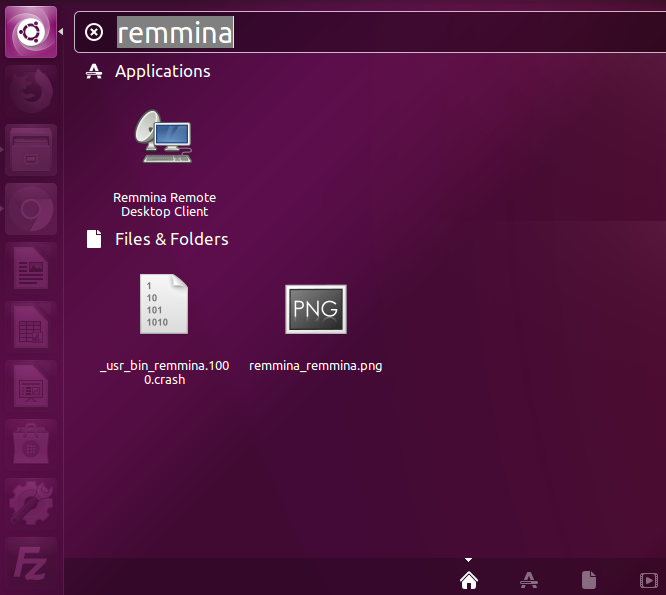Select the _usr_bin_remmina.1000.crash filename text
The height and width of the screenshot is (595, 666).
[164, 372]
